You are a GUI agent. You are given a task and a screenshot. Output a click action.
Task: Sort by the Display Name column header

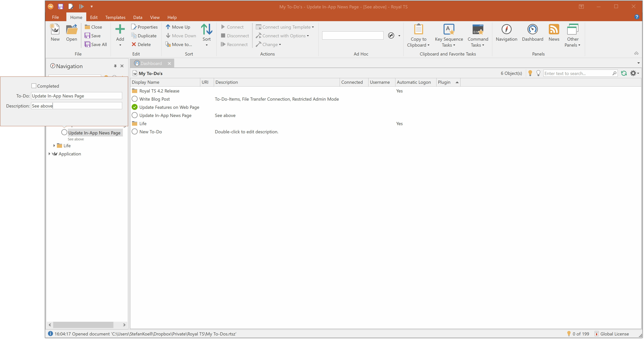point(165,82)
